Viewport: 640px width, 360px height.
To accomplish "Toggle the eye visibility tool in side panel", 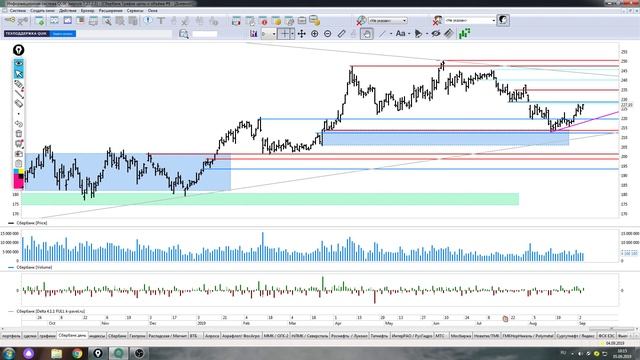I will pyautogui.click(x=19, y=64).
